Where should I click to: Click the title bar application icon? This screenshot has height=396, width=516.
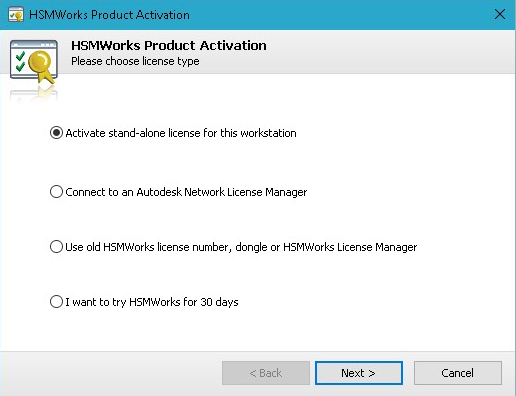16,15
